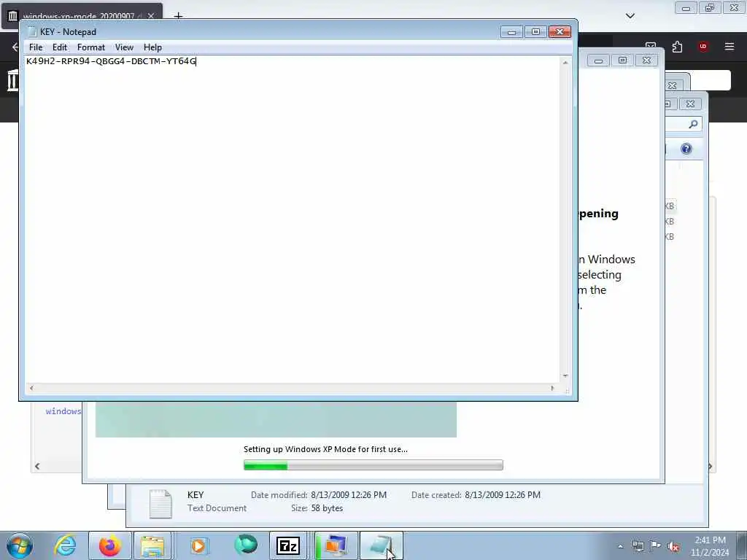Open the Windows Start orb

click(x=20, y=545)
